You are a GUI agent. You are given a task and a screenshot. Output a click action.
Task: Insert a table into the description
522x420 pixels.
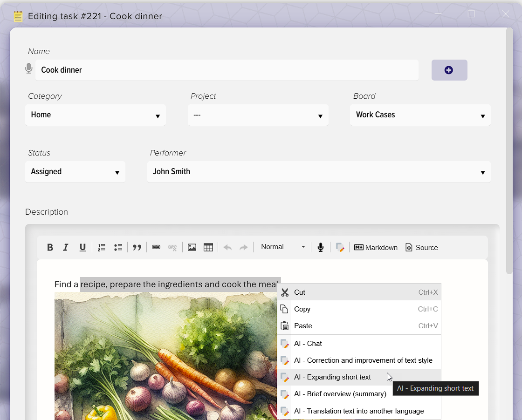coord(208,247)
